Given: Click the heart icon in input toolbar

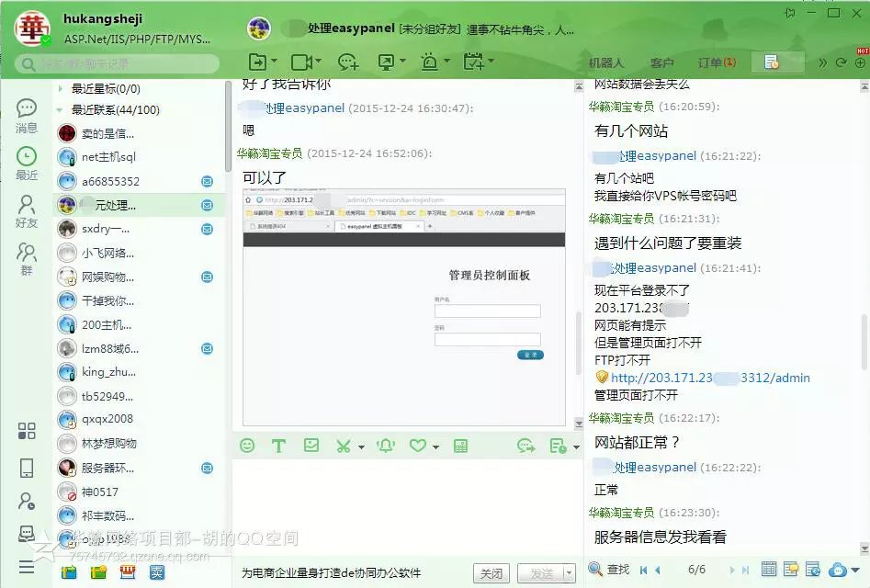Looking at the screenshot, I should 418,446.
